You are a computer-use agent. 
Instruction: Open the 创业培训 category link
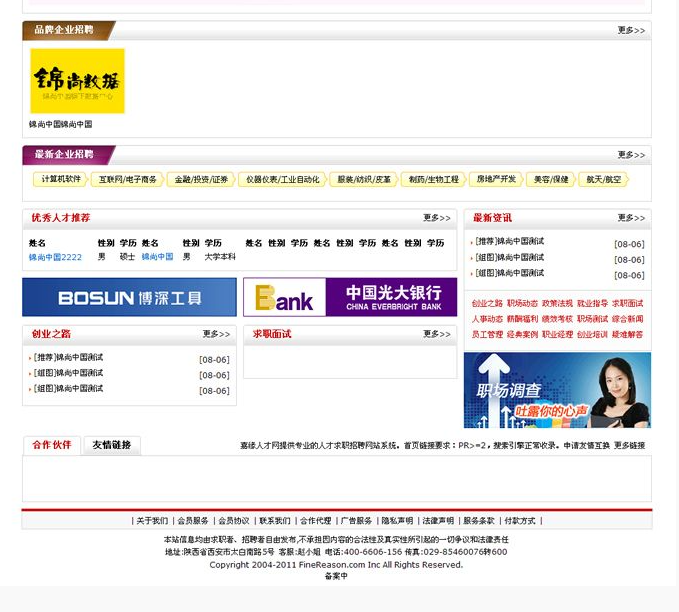[592, 335]
